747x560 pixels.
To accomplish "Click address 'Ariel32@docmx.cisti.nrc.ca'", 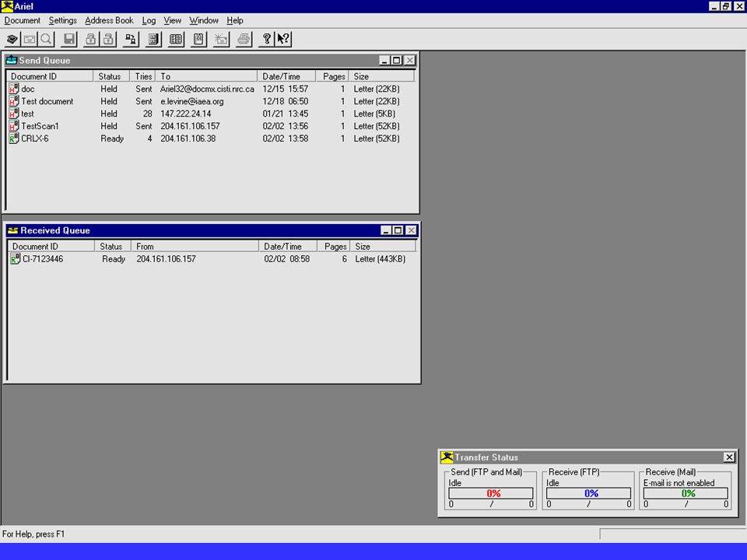I will (x=207, y=89).
